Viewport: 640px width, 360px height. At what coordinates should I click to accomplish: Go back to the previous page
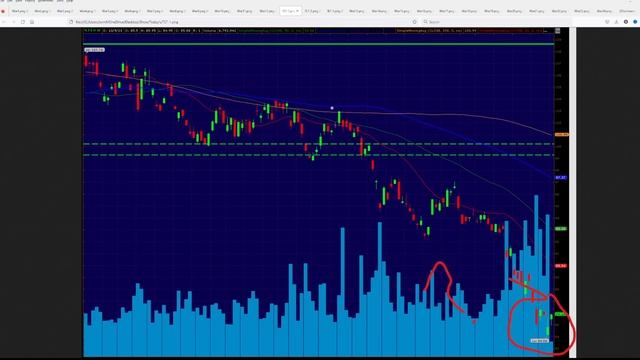4,22
